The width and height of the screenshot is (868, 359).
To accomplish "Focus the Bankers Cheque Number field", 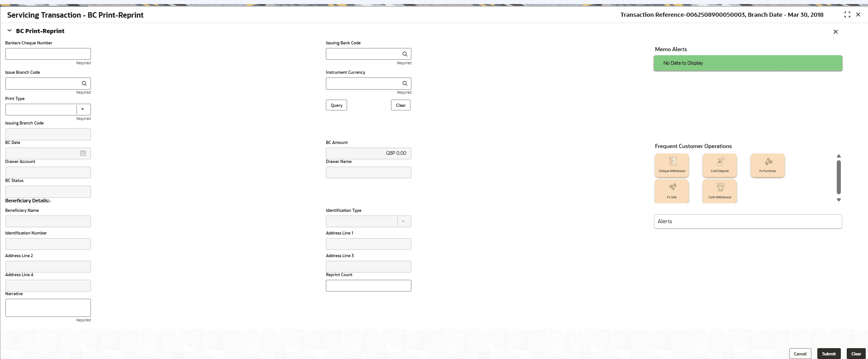I will [x=48, y=54].
